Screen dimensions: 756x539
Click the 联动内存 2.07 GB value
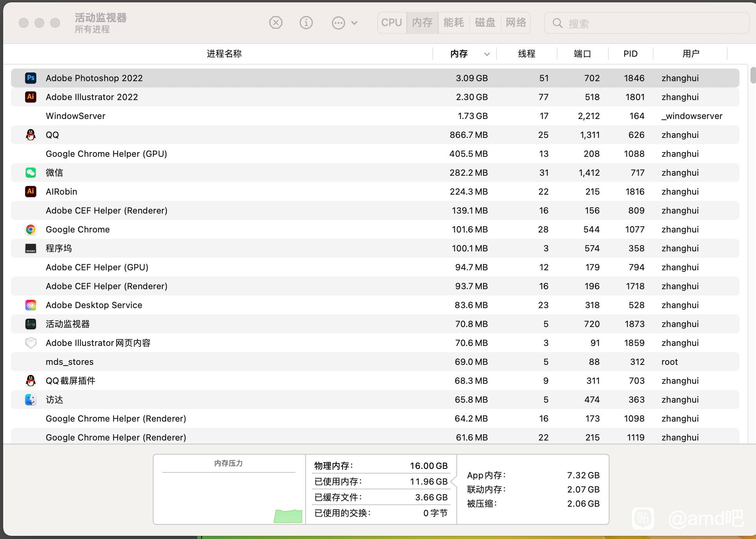[x=583, y=489]
